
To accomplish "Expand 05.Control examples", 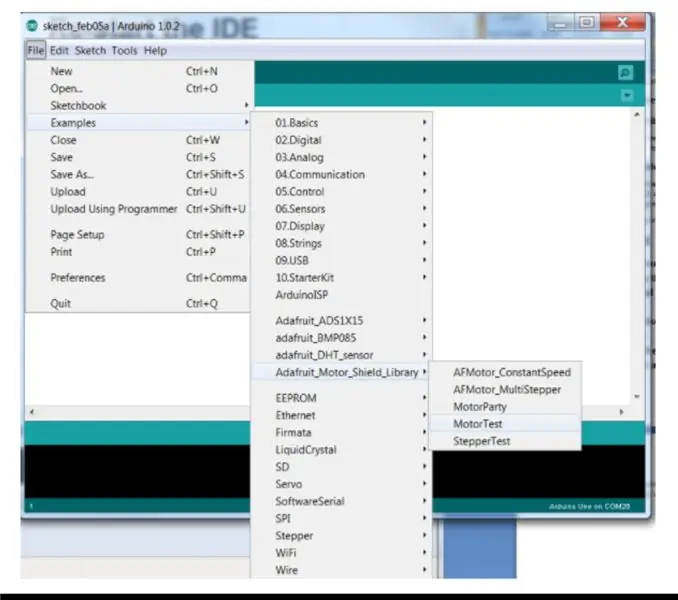I will [342, 191].
